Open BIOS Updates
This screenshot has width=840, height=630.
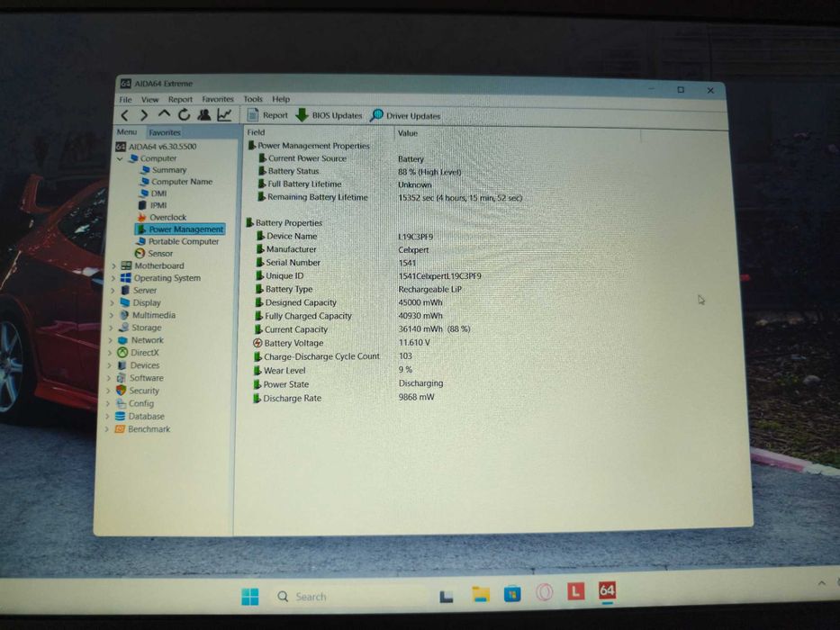[x=329, y=115]
